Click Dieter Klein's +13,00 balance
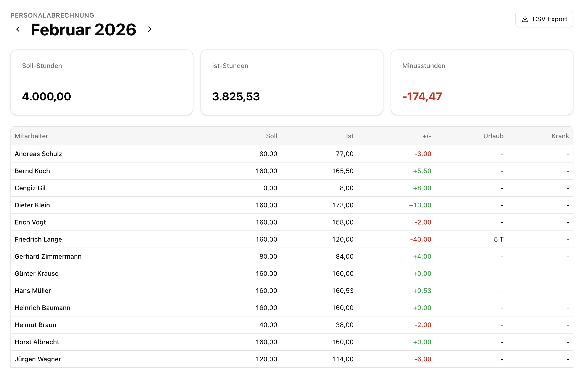 tap(420, 205)
